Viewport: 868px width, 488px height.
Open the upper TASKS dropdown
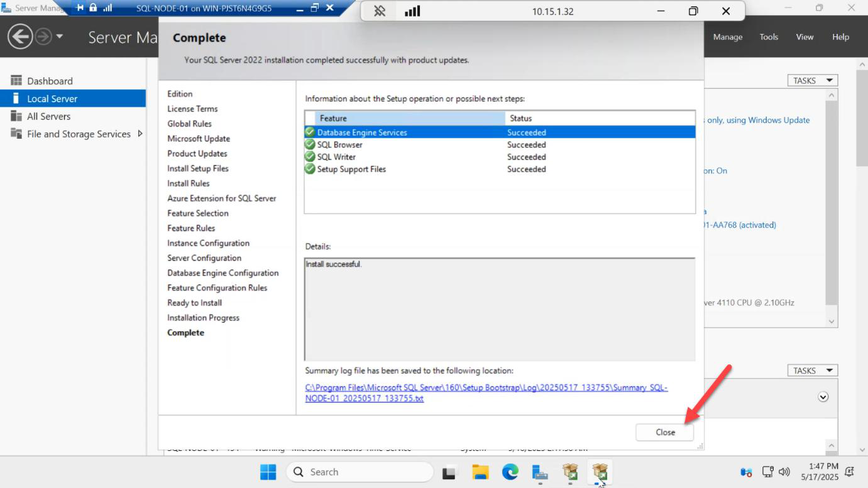click(813, 80)
